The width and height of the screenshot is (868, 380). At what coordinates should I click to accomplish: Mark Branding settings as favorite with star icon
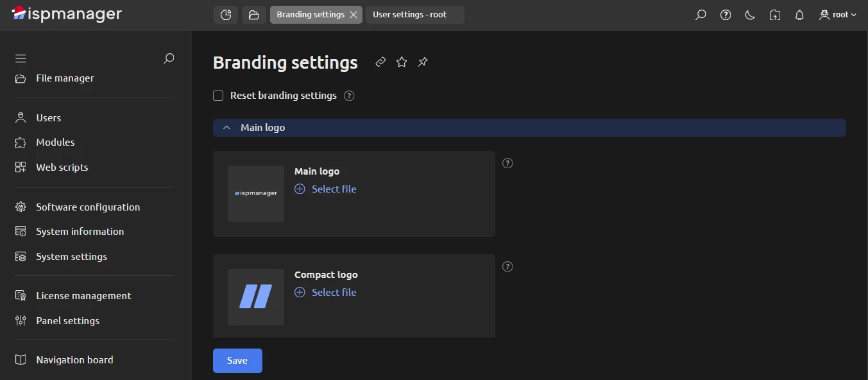click(x=402, y=62)
